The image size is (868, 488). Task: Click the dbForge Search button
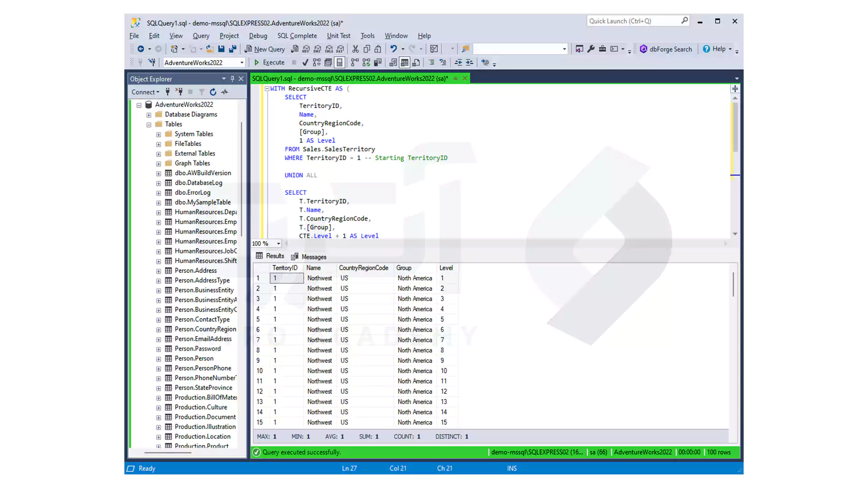[665, 49]
